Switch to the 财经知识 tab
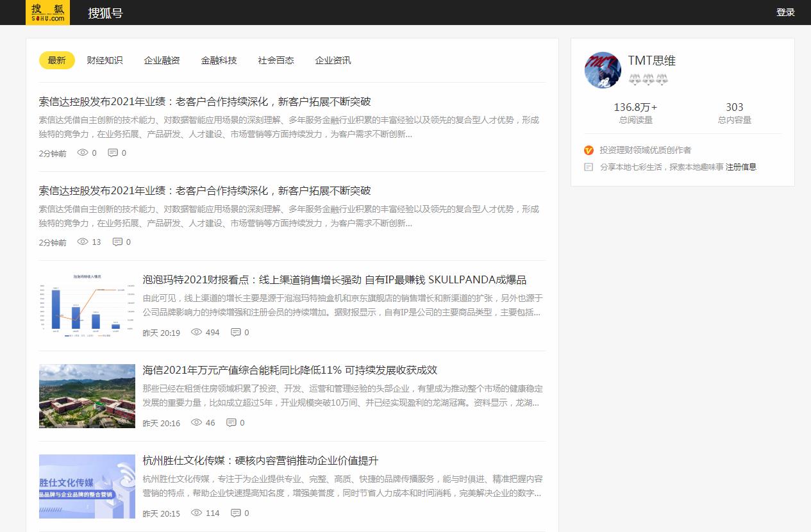Screen dimensions: 811x532 (105, 60)
